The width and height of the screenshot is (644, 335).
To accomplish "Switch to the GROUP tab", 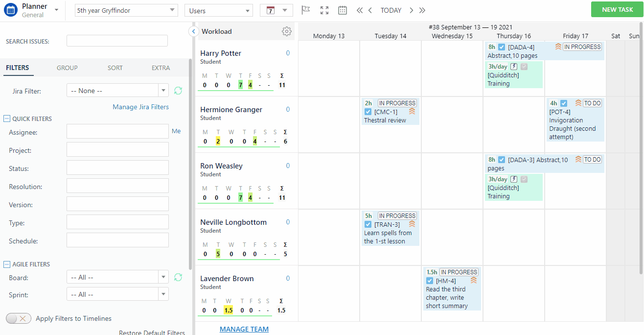I will click(x=67, y=68).
